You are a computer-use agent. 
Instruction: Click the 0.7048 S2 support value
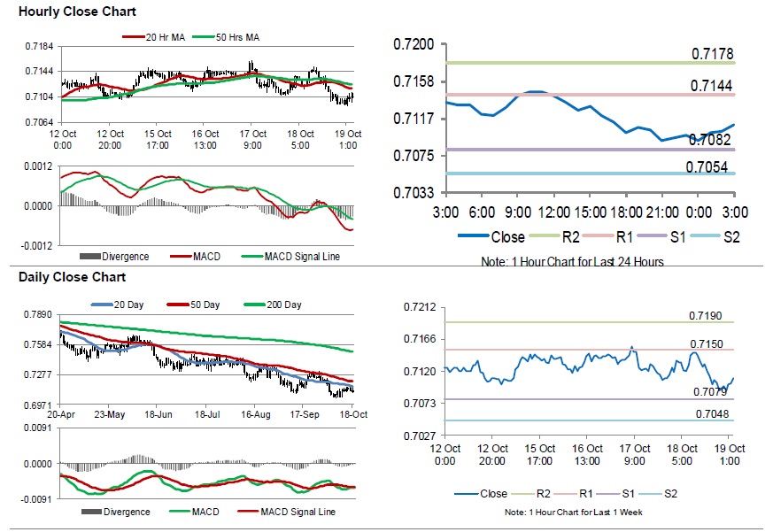click(713, 414)
